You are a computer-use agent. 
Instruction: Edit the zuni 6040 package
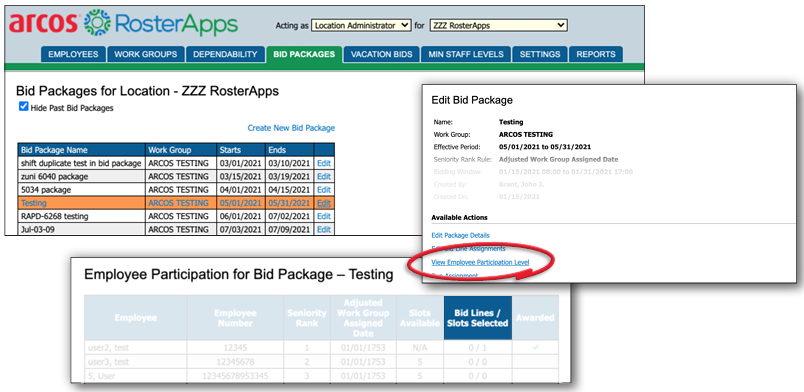coord(324,177)
